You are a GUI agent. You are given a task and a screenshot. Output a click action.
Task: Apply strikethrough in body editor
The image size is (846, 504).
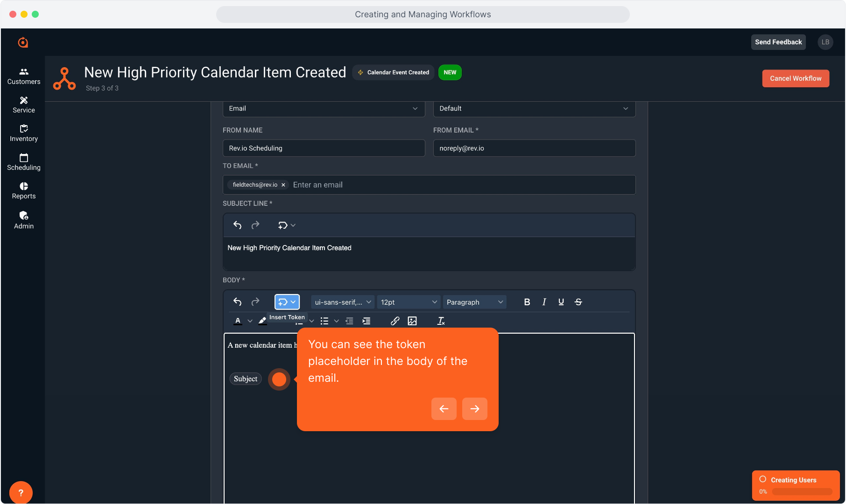click(578, 302)
